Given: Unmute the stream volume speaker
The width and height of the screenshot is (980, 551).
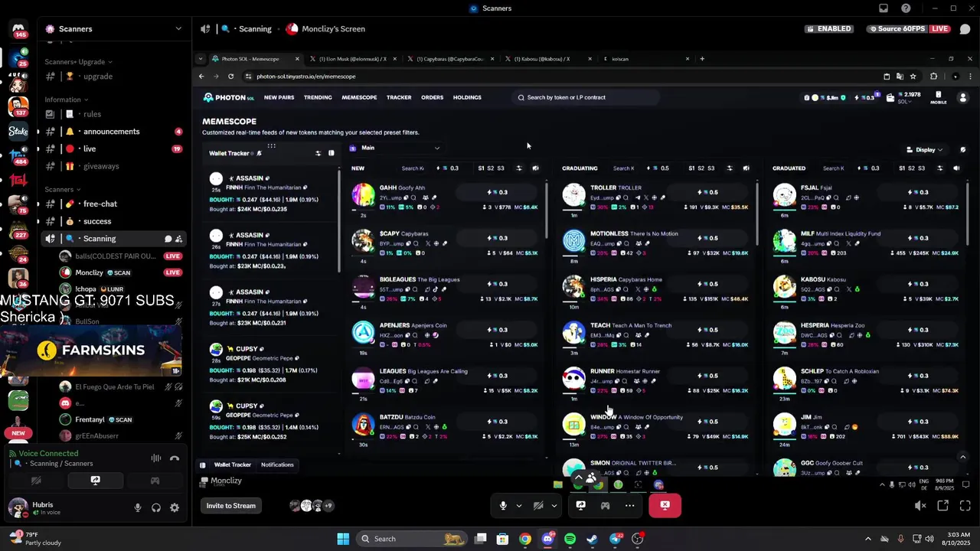Looking at the screenshot, I should tap(921, 505).
